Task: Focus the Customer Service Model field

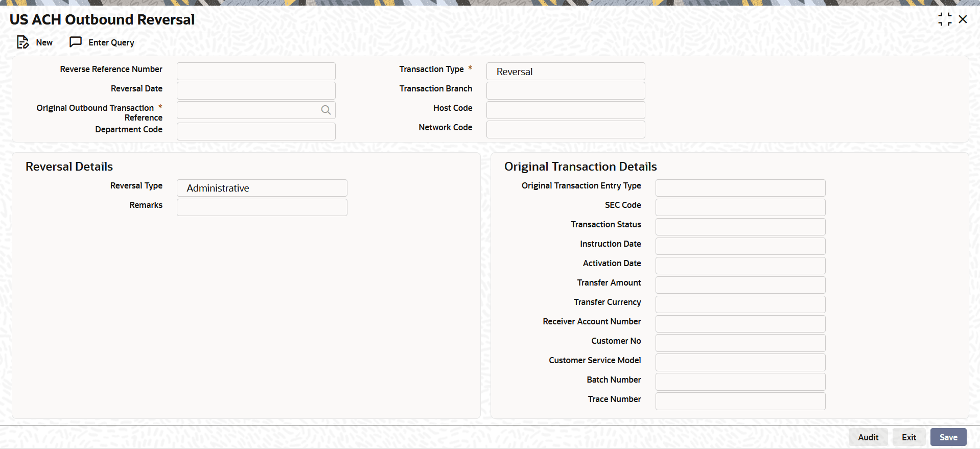Action: [x=740, y=363]
